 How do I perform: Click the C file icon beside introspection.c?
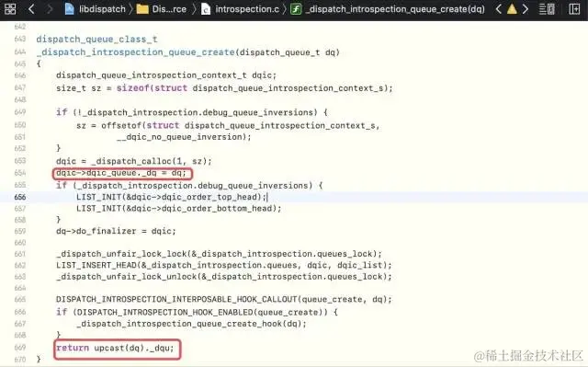pyautogui.click(x=206, y=9)
